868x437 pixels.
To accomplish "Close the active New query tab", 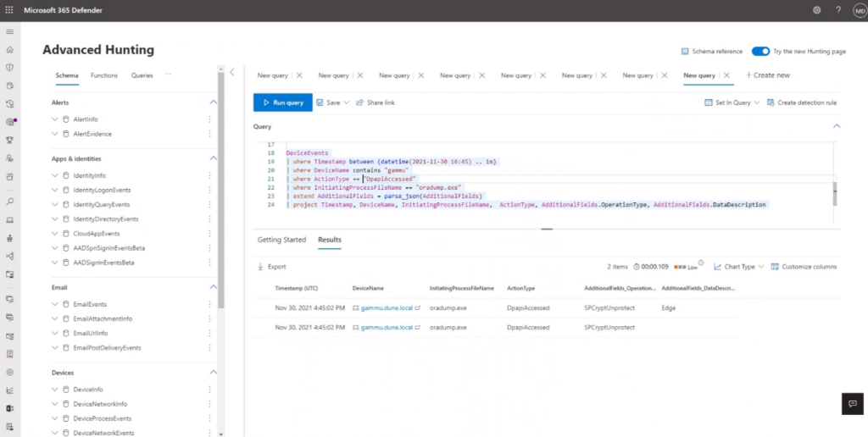I will click(726, 75).
